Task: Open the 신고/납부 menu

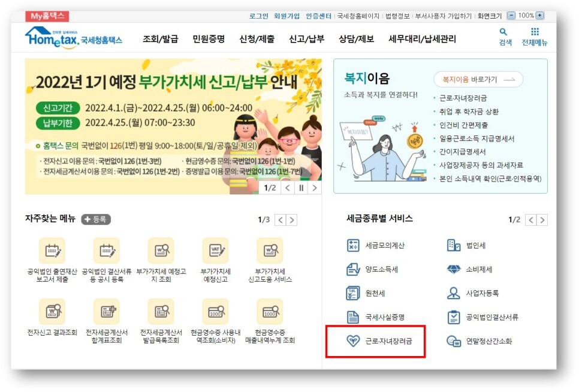Action: pos(306,39)
